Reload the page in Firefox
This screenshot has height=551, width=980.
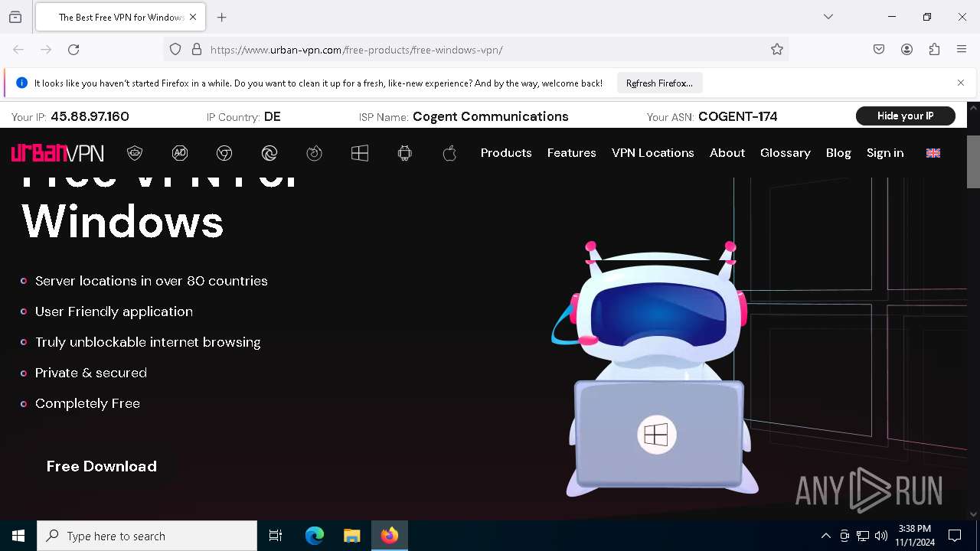tap(73, 50)
